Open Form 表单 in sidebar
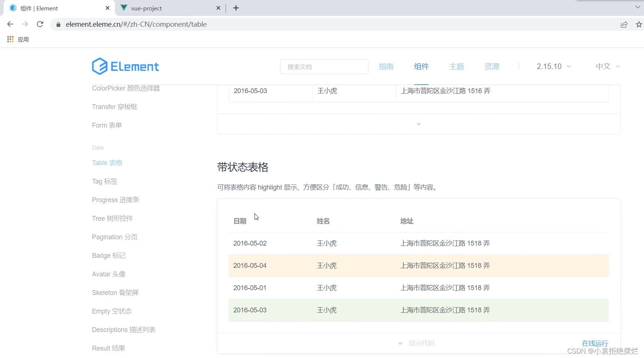644x358 pixels. point(107,125)
